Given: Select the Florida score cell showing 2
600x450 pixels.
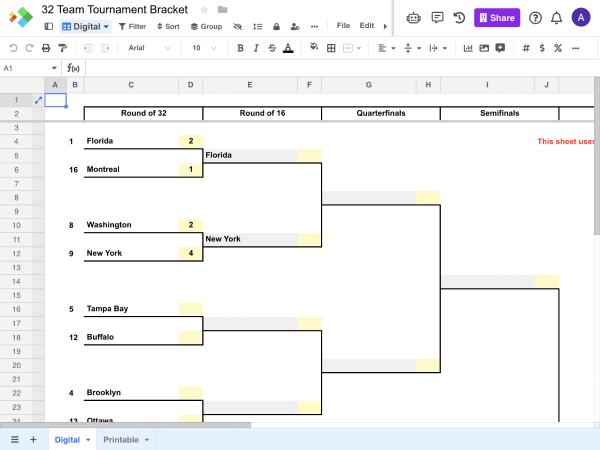Looking at the screenshot, I should pos(191,141).
